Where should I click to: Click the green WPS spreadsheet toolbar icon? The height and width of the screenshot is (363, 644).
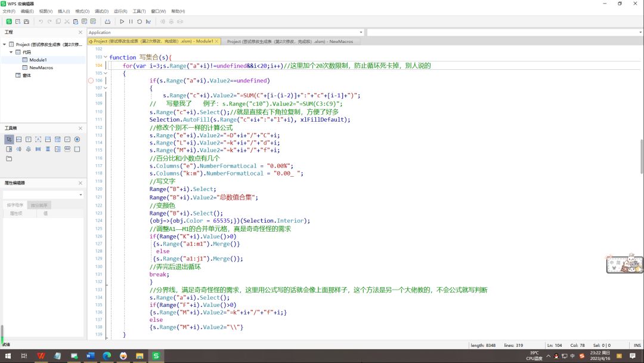tap(9, 21)
